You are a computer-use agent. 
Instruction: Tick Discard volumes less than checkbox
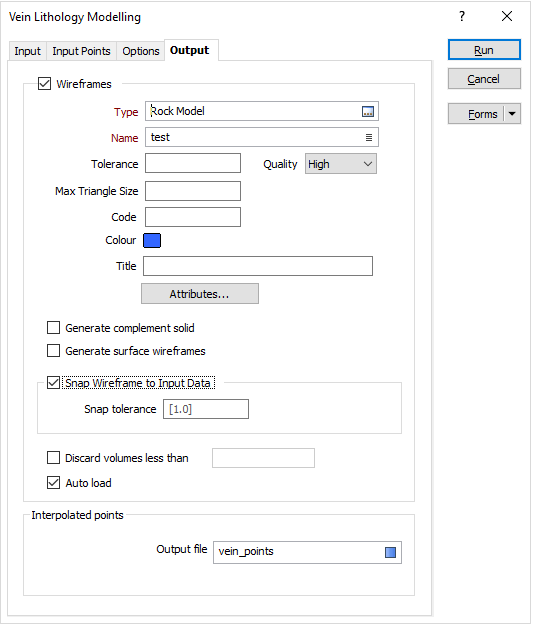click(x=53, y=458)
